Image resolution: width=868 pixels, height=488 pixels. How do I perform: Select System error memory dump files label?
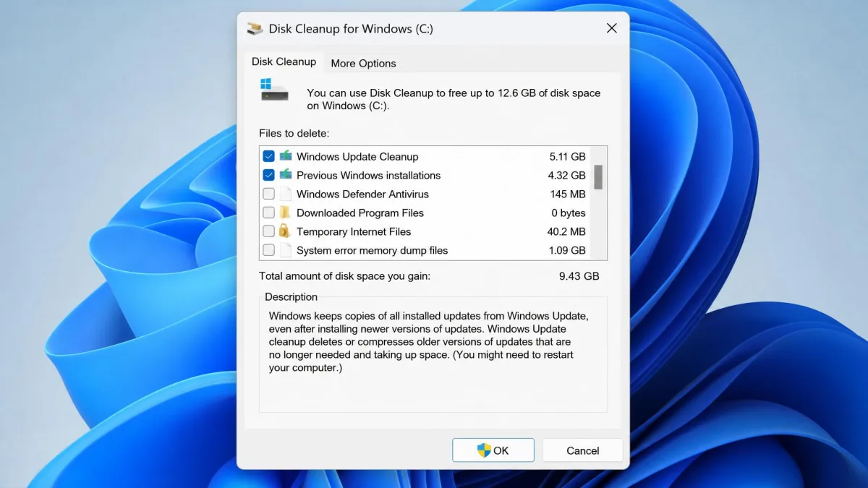point(372,250)
